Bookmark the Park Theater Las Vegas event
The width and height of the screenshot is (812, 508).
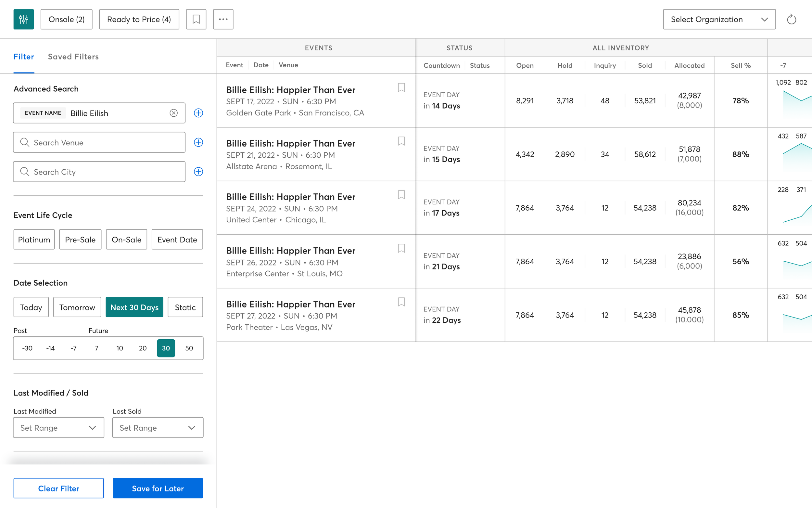401,302
